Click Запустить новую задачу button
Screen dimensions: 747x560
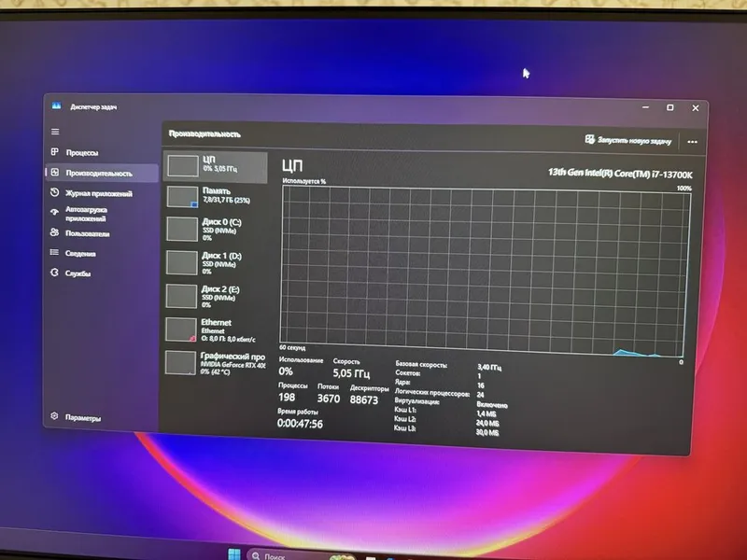(627, 140)
